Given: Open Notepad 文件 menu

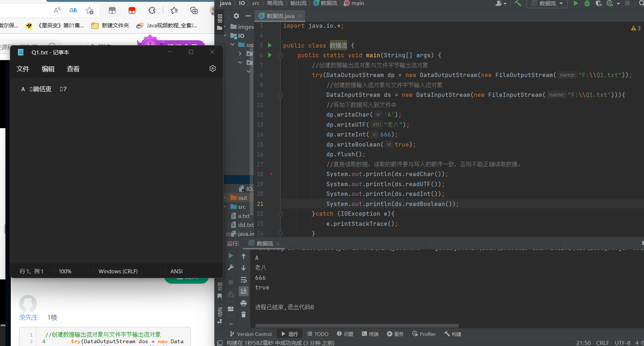Looking at the screenshot, I should point(23,69).
